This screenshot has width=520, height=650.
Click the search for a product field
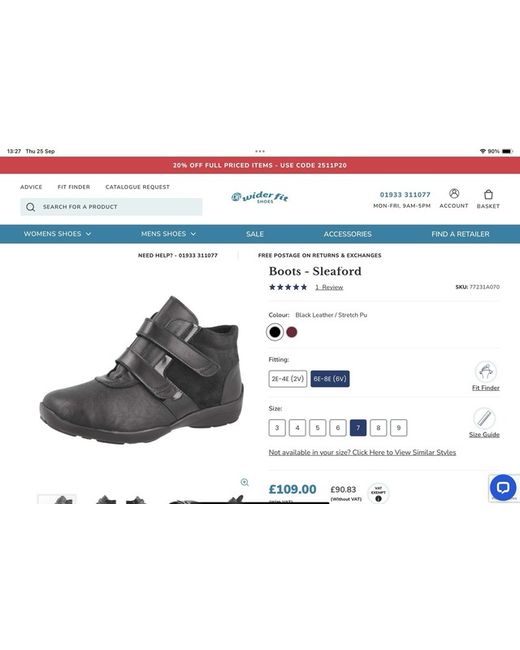(111, 207)
